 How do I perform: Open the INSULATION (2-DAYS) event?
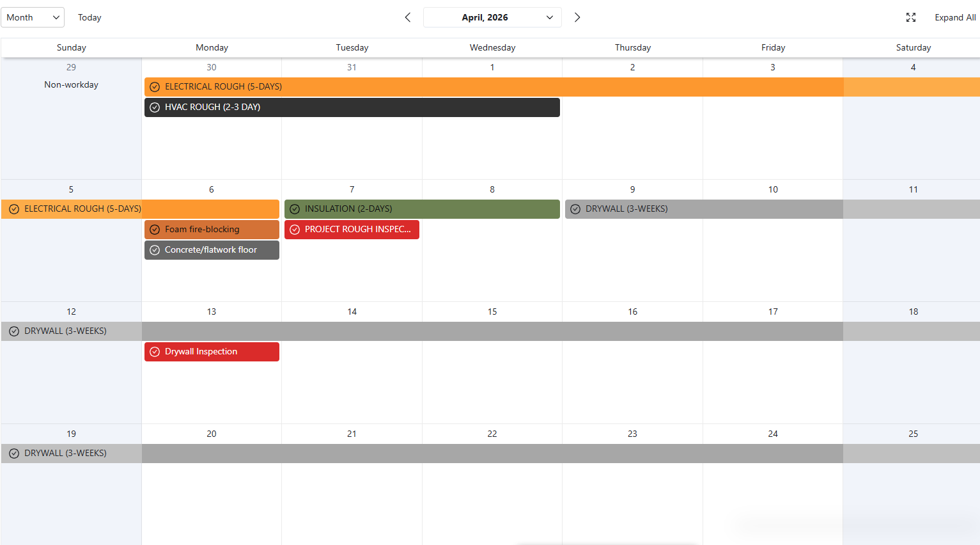tap(422, 209)
